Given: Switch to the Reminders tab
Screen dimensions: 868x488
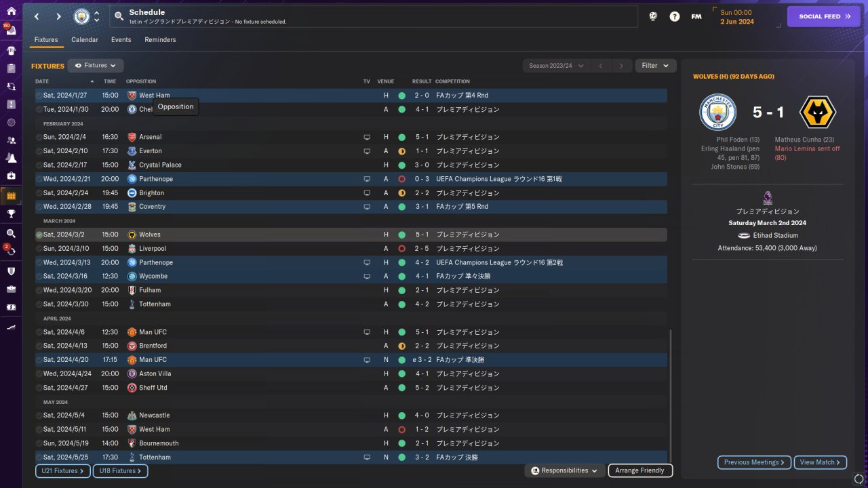Looking at the screenshot, I should pyautogui.click(x=160, y=40).
